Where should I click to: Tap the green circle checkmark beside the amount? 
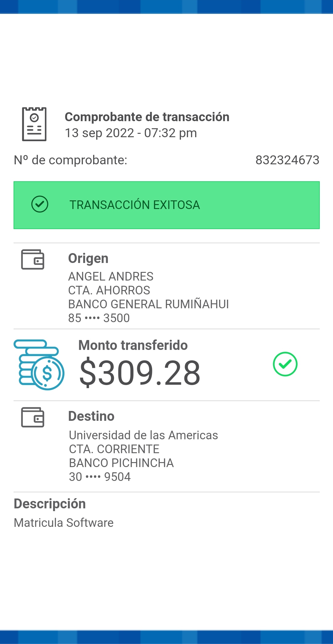[285, 364]
